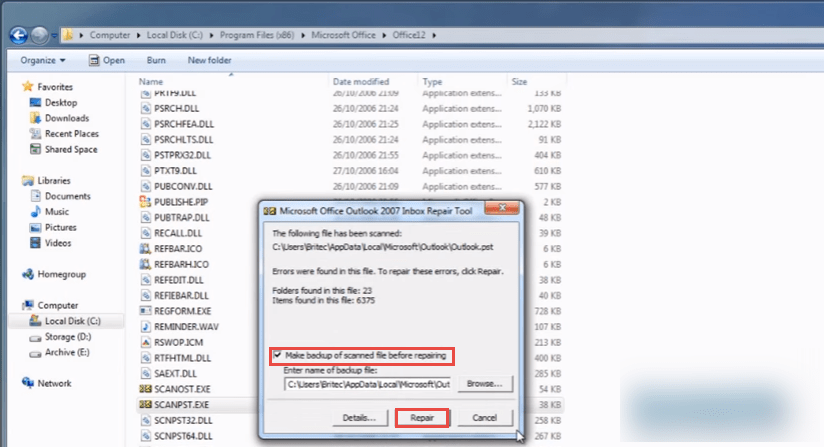Sort by Date modified column header
This screenshot has width=824, height=447.
pos(361,82)
